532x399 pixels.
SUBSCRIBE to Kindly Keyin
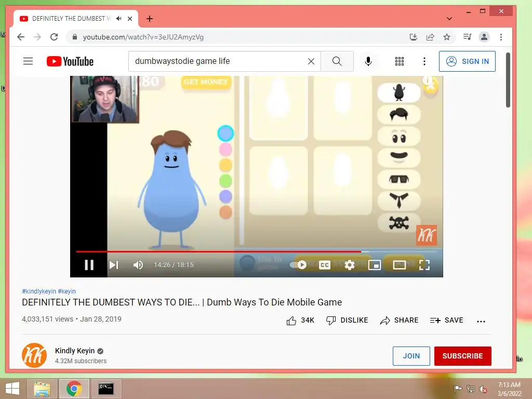click(463, 356)
